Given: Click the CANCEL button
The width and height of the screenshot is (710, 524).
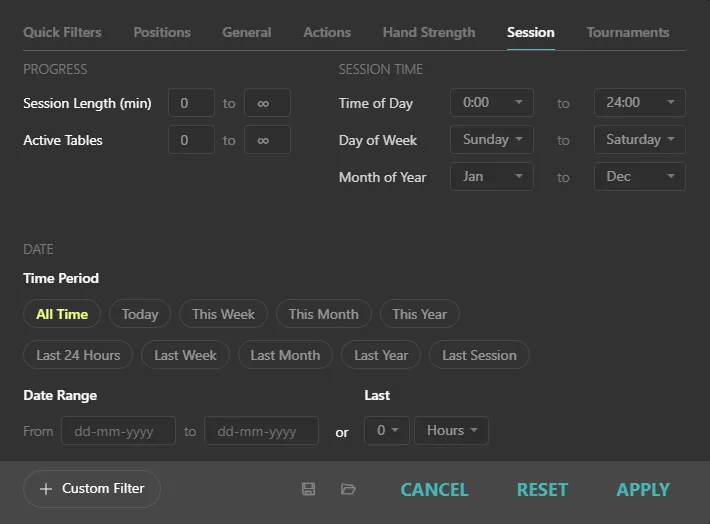Looking at the screenshot, I should pos(434,490).
